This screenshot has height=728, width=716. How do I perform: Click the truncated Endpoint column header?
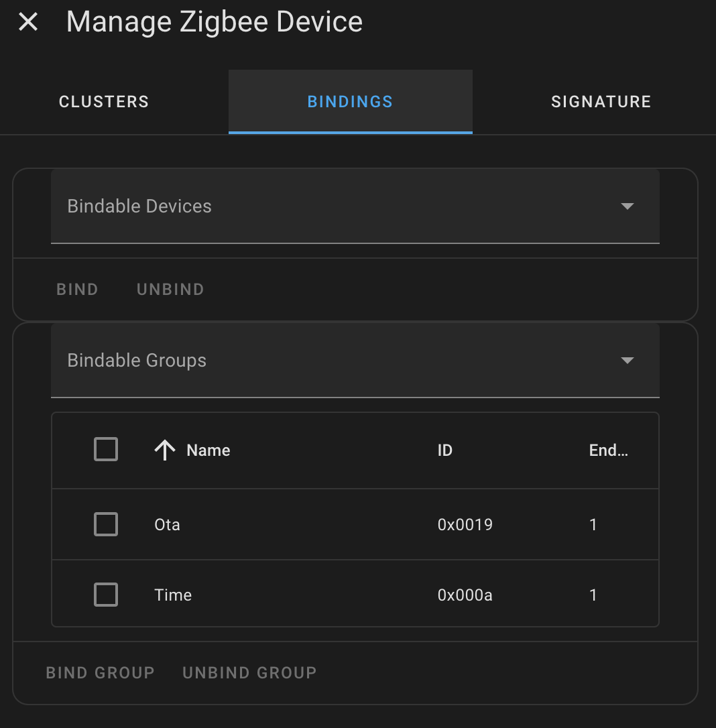[608, 450]
